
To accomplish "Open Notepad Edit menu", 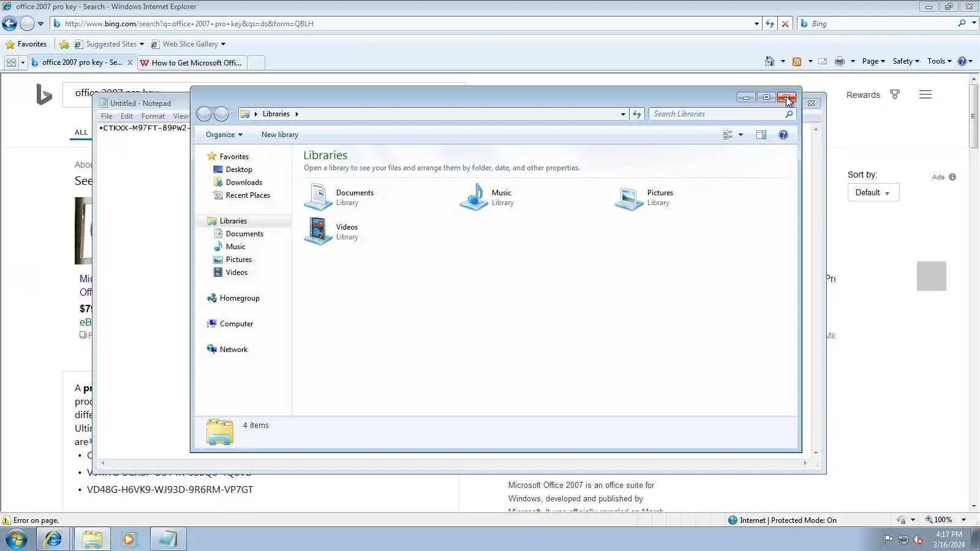I will pos(127,116).
